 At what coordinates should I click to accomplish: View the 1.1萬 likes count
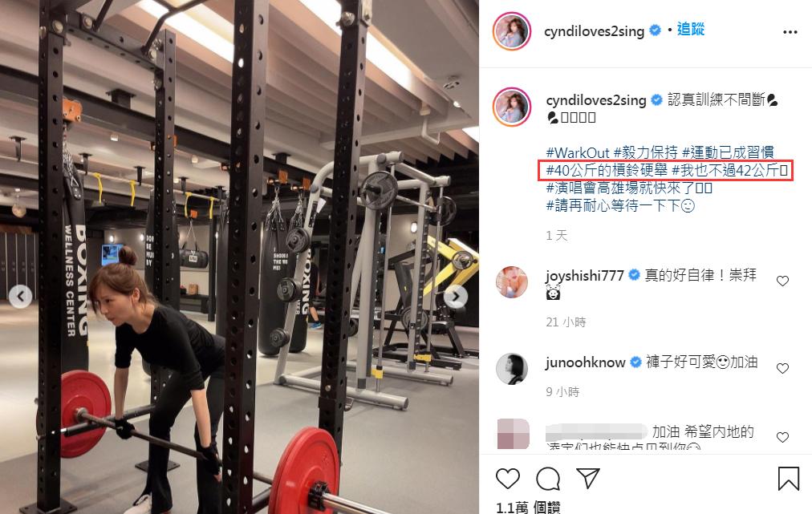click(528, 508)
